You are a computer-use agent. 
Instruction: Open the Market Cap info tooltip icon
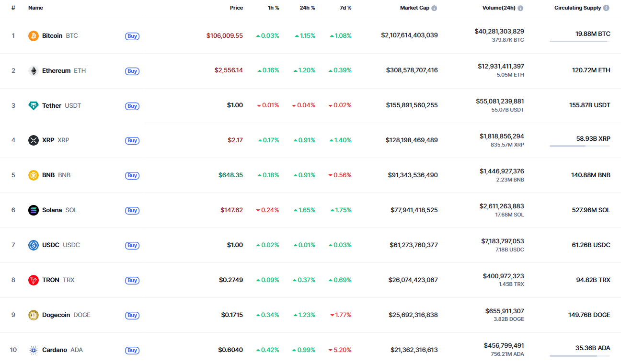click(434, 8)
